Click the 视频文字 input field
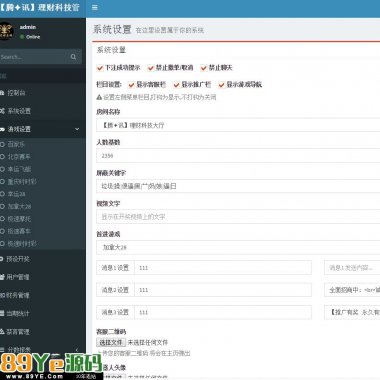This screenshot has height=380, width=380. [238, 217]
